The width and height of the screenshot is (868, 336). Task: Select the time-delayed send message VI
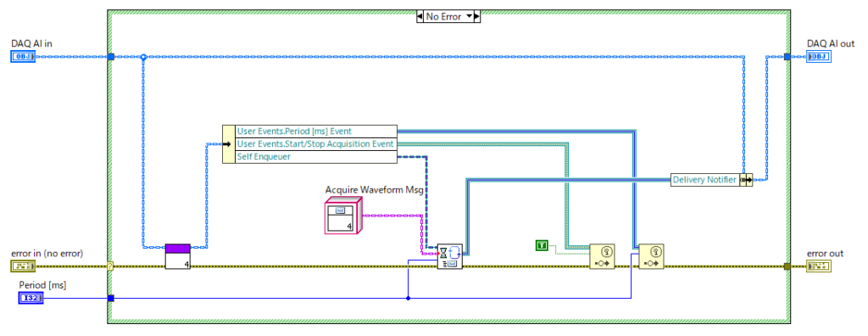tap(449, 257)
